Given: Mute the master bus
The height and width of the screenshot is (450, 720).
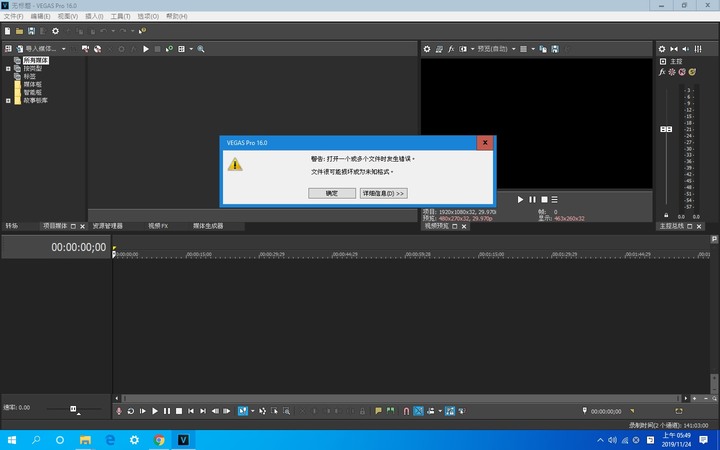Looking at the screenshot, I should pyautogui.click(x=682, y=72).
